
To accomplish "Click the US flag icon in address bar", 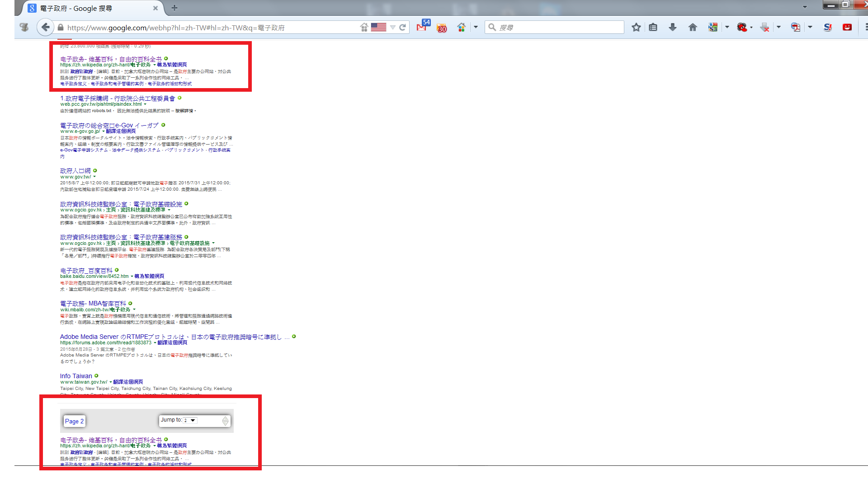I will 378,28.
